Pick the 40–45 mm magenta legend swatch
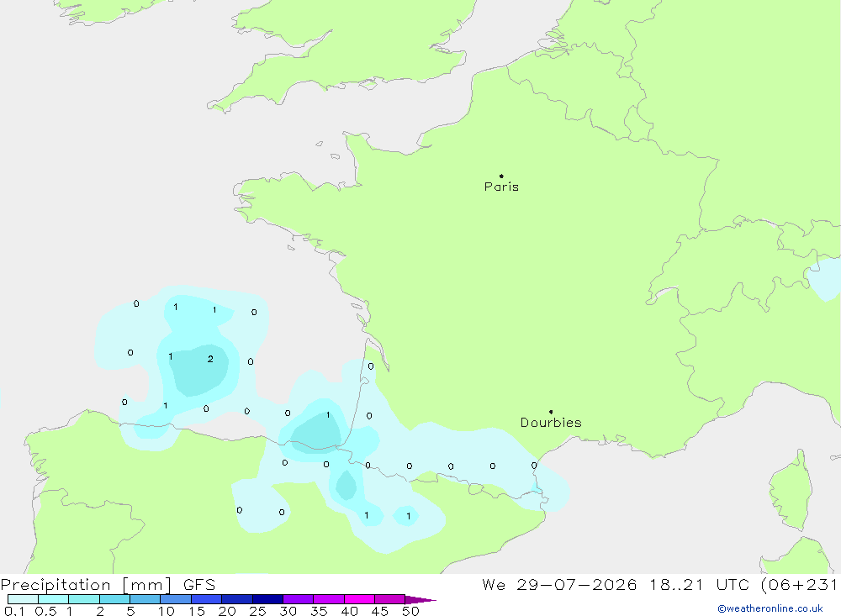Viewport: 841px width, 616px height. click(359, 599)
